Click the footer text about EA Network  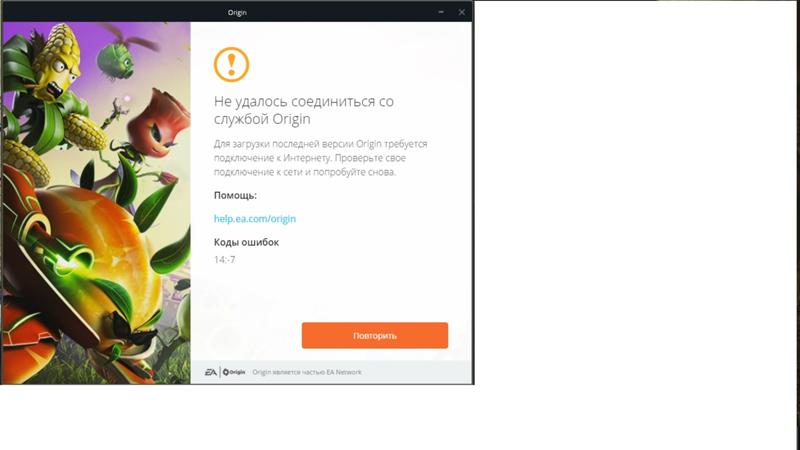click(307, 372)
